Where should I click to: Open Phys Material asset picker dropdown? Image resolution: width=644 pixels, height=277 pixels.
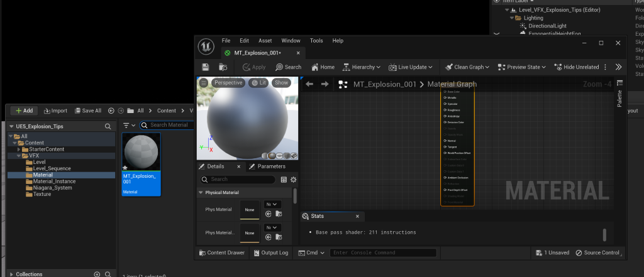point(273,204)
